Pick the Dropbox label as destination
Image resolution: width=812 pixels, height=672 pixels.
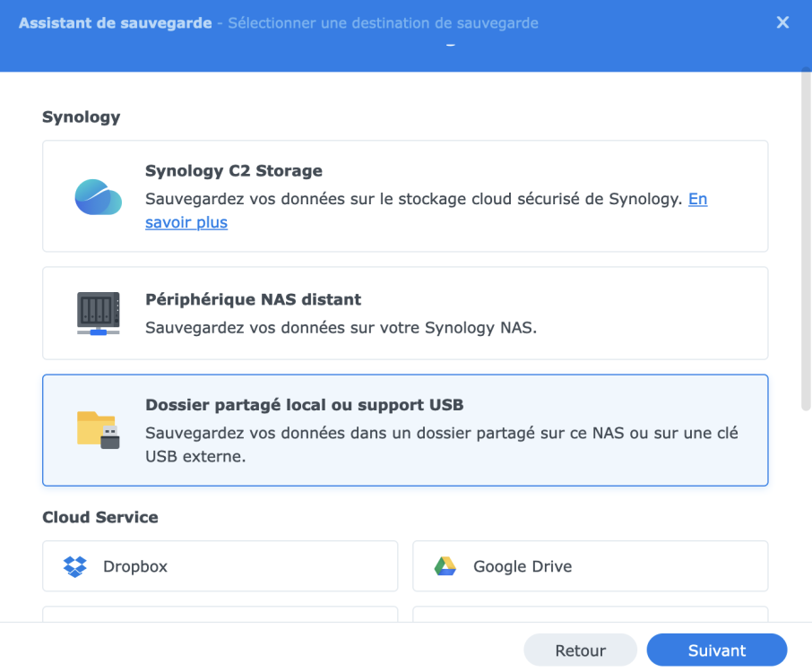(135, 566)
